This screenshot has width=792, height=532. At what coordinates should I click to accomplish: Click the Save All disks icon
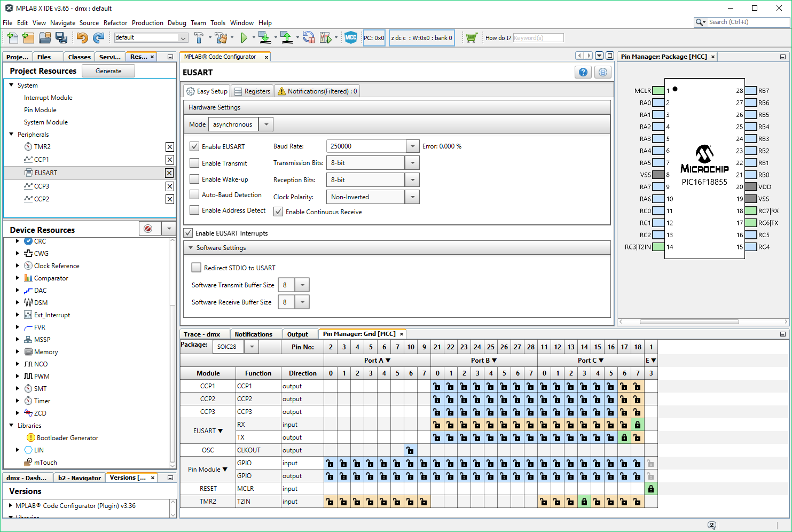tap(61, 37)
